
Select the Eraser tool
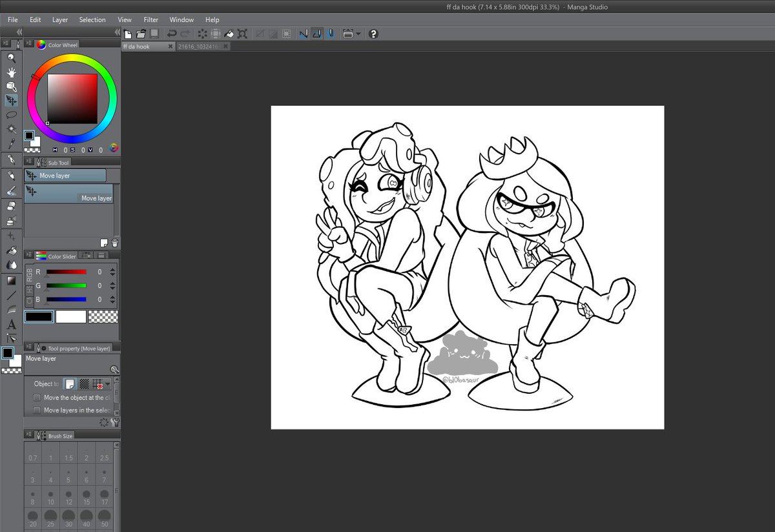[x=11, y=207]
